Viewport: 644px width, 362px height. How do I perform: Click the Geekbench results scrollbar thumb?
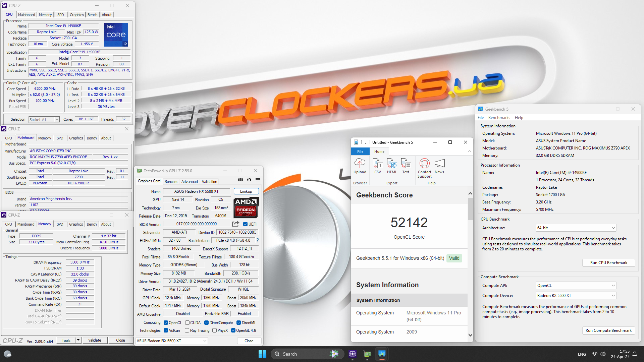pos(470,209)
